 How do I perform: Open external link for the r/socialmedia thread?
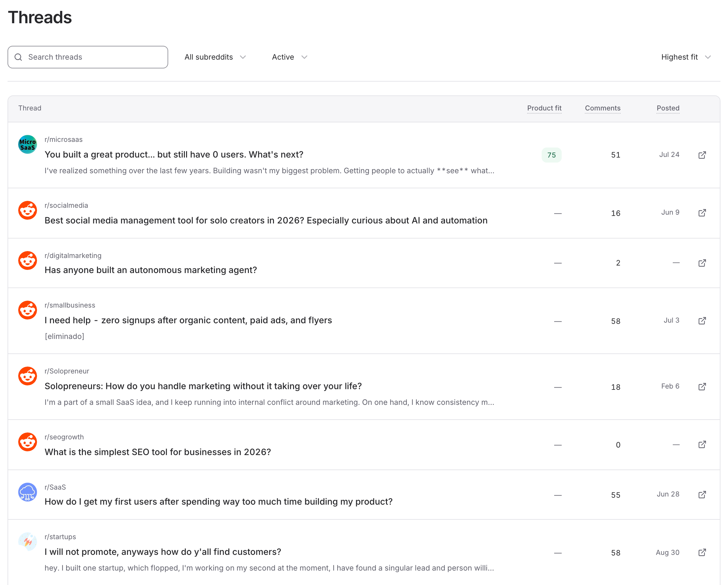tap(702, 212)
